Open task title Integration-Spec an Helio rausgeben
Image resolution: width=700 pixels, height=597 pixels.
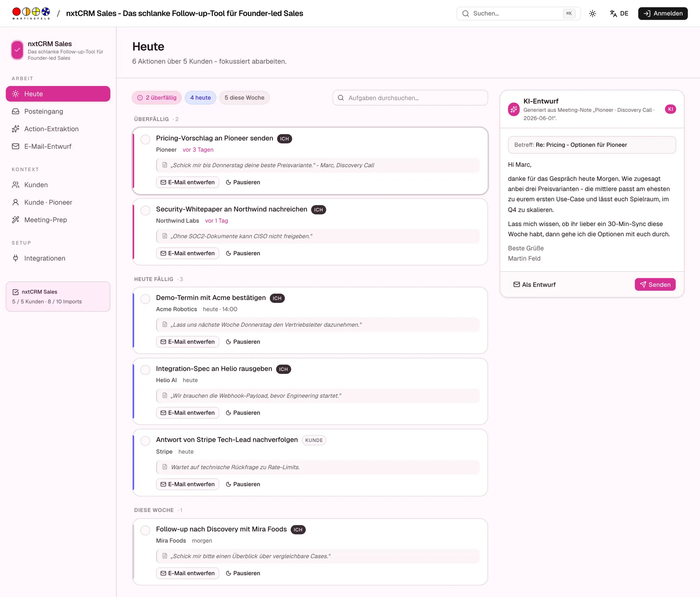coord(214,369)
